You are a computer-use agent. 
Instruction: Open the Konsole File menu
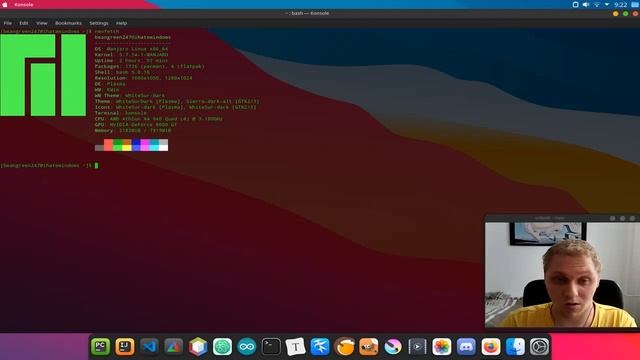(x=8, y=23)
